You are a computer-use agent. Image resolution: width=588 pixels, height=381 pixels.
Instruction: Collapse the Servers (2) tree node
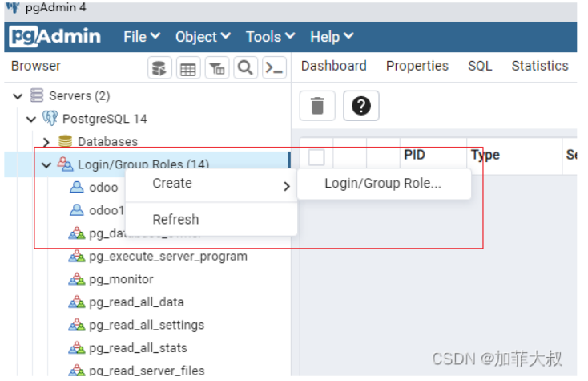point(18,96)
